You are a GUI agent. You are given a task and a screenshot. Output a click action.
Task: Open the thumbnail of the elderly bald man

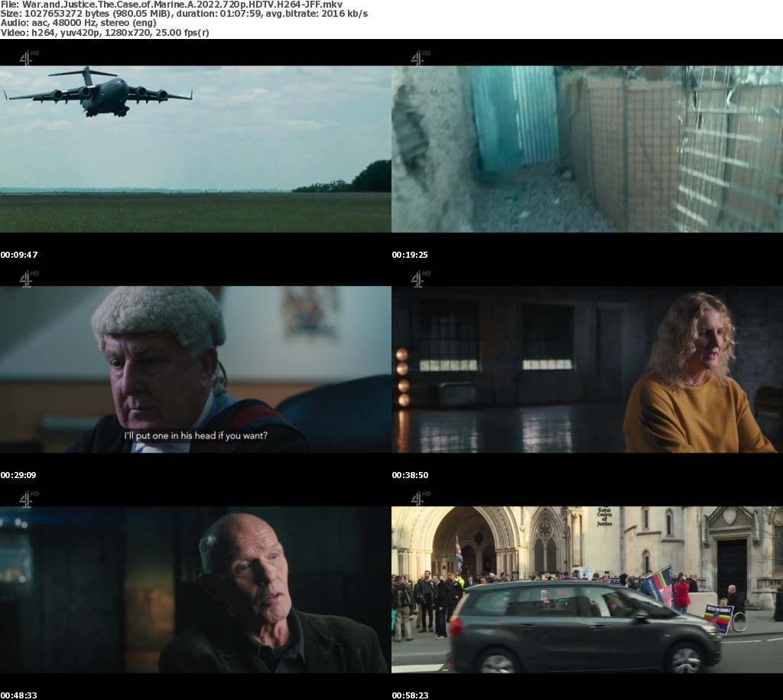click(x=195, y=590)
